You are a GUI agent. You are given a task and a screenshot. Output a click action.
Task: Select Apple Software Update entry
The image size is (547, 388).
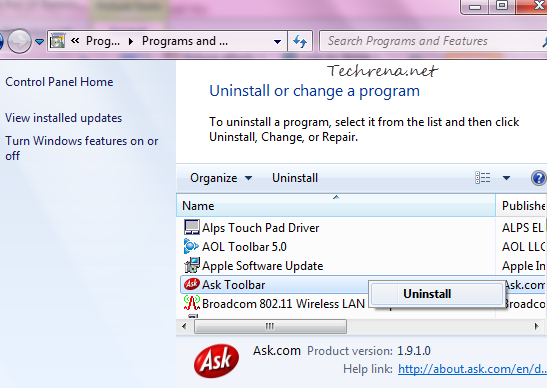[x=262, y=266]
